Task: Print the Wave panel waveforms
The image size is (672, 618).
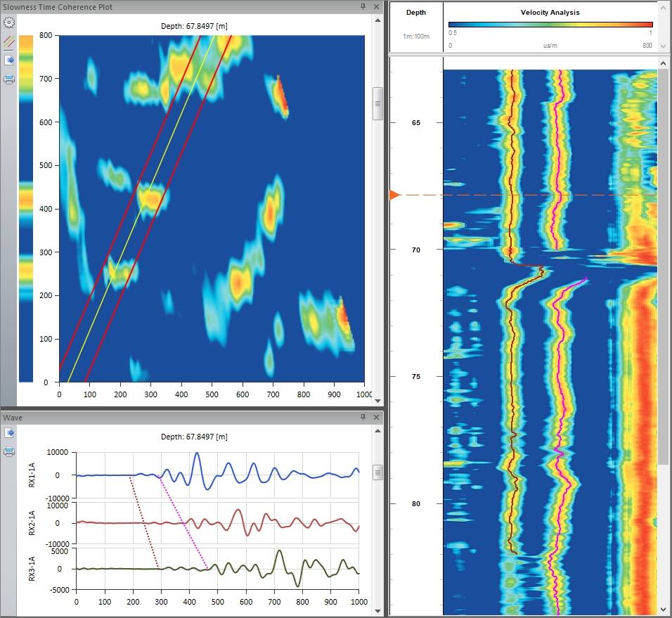Action: click(x=9, y=452)
